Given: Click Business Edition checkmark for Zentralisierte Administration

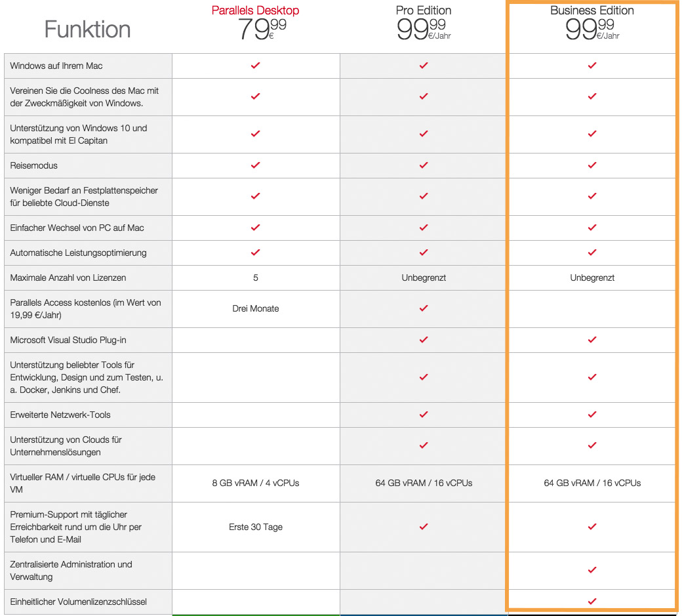Looking at the screenshot, I should click(x=592, y=570).
